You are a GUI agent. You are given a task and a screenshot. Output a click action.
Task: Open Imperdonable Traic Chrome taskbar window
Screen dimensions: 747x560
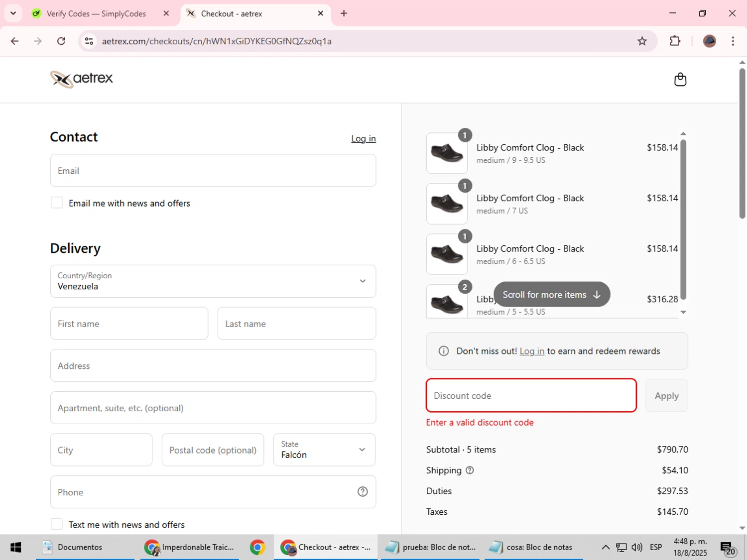pos(190,547)
